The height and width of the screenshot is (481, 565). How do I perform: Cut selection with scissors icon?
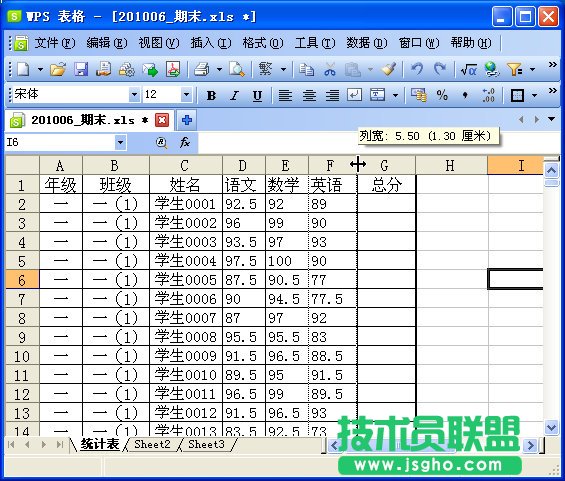[329, 69]
